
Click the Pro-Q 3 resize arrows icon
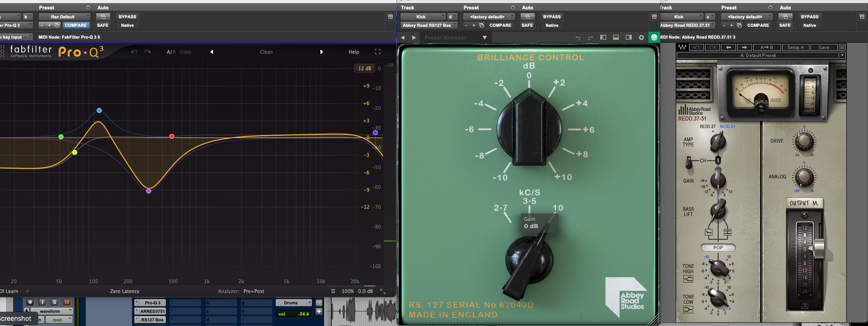[383, 291]
